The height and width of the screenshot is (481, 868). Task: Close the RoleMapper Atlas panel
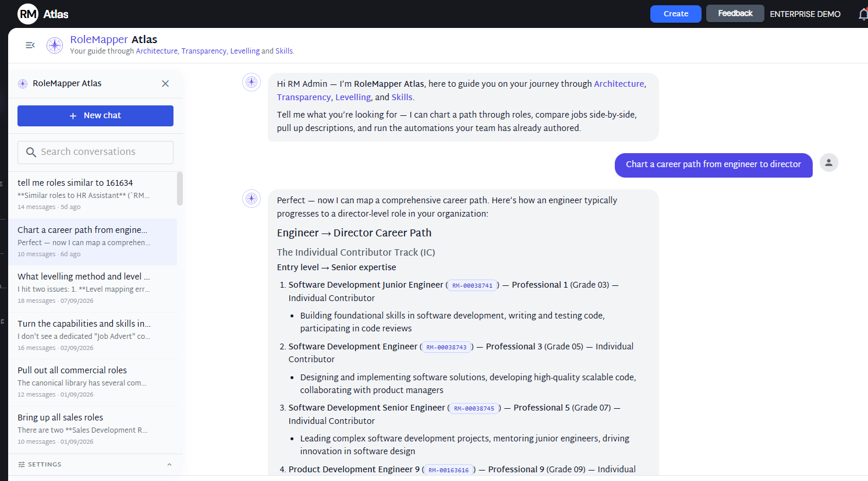[165, 84]
